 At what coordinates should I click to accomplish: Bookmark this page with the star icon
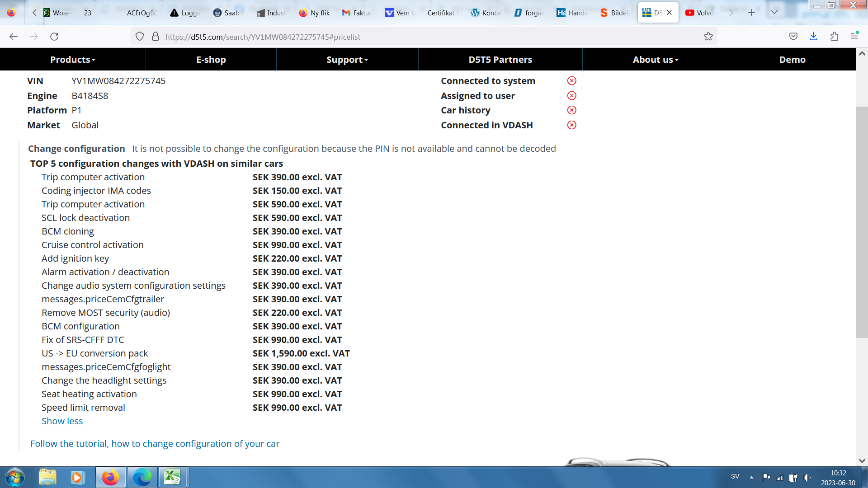click(708, 37)
